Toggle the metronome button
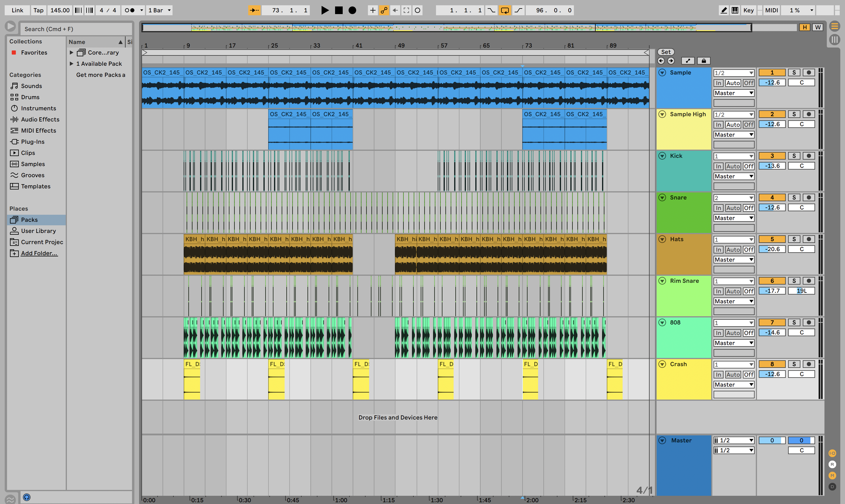The height and width of the screenshot is (504, 845). 129,10
